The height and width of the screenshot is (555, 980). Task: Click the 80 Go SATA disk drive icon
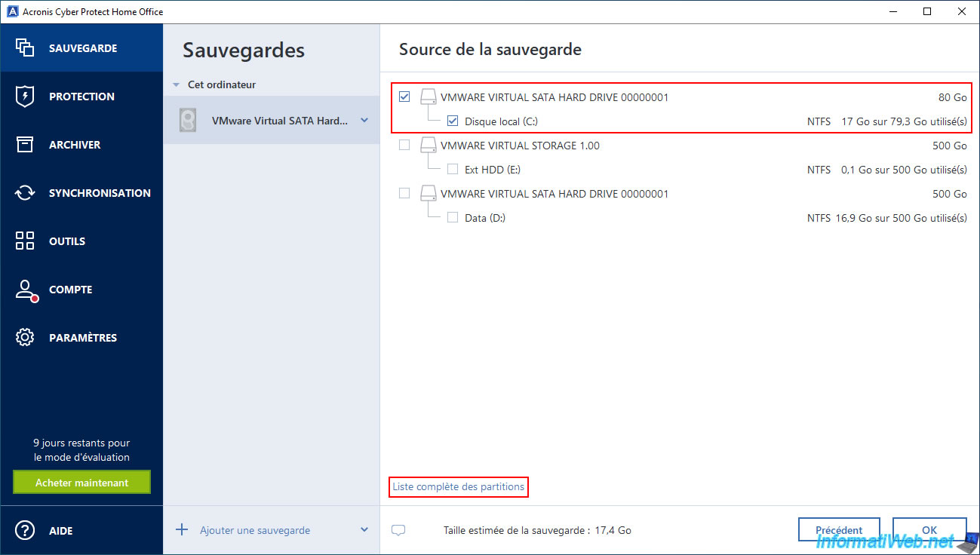(429, 97)
